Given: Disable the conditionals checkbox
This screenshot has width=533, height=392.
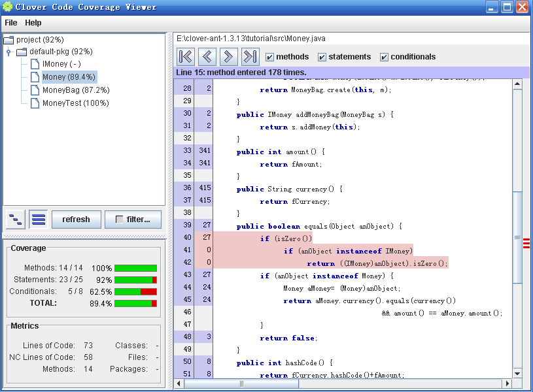Looking at the screenshot, I should click(x=384, y=57).
